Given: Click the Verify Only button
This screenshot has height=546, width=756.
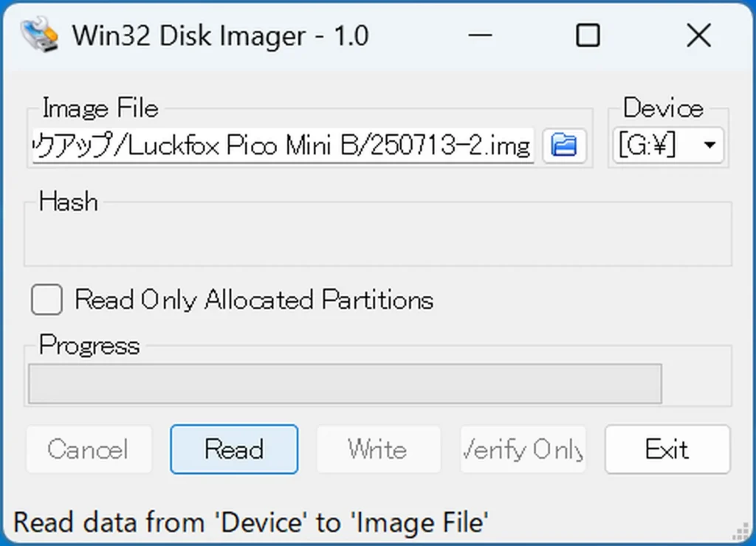Looking at the screenshot, I should (x=523, y=449).
